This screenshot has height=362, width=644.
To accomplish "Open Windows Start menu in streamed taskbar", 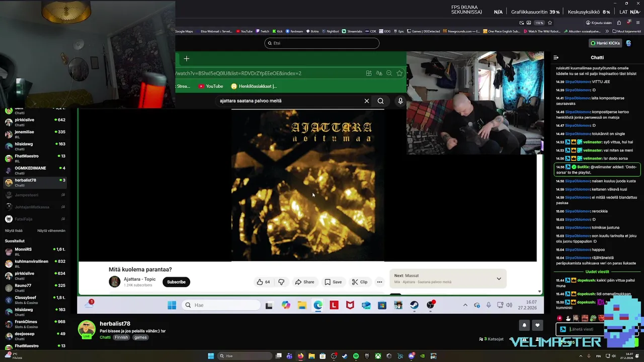I will [x=172, y=305].
